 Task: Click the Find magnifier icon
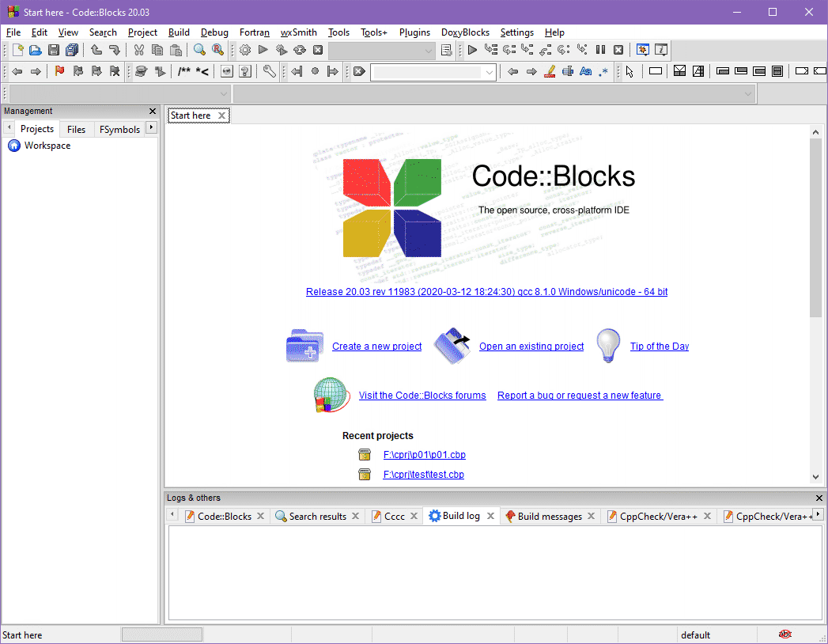coord(199,50)
